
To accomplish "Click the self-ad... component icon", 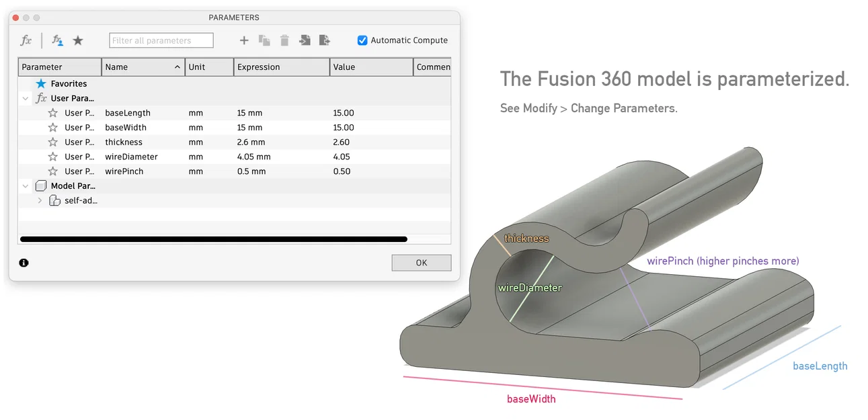I will pos(55,200).
